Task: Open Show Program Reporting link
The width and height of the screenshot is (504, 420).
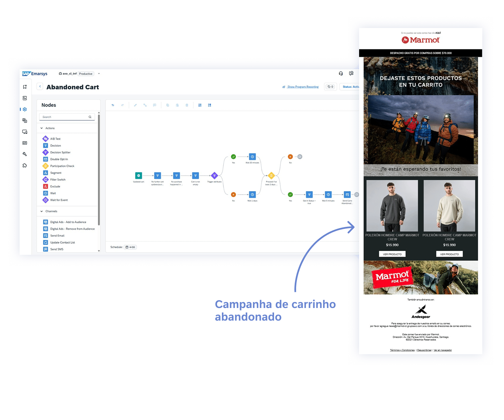Action: [302, 87]
